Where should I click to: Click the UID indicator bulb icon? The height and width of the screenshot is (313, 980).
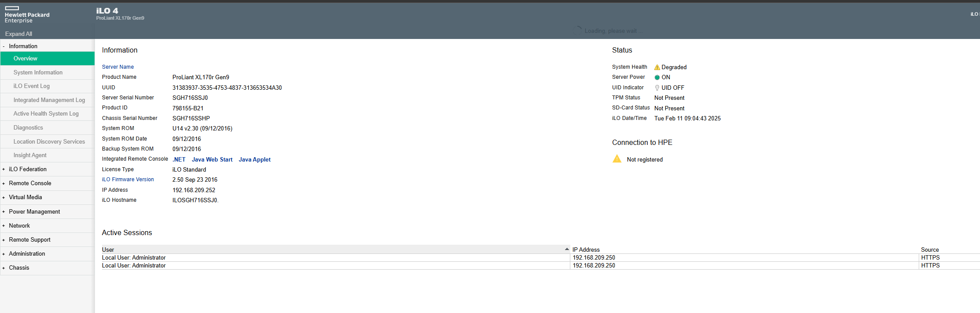657,88
